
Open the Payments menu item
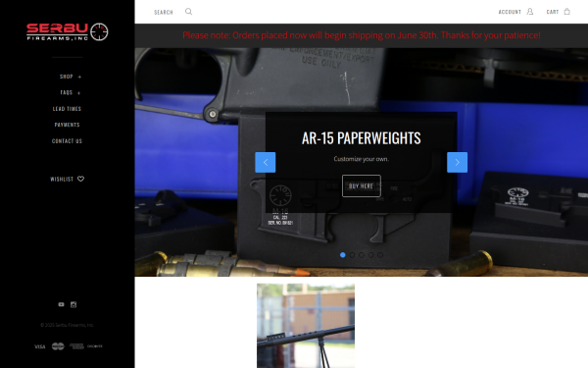tap(67, 125)
